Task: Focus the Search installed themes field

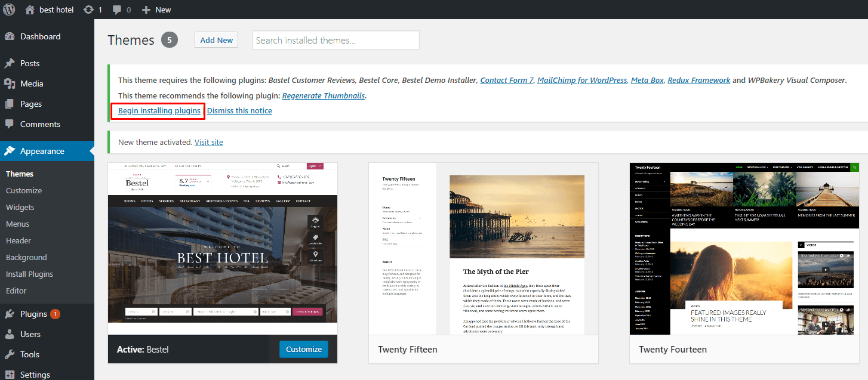Action: (x=336, y=40)
